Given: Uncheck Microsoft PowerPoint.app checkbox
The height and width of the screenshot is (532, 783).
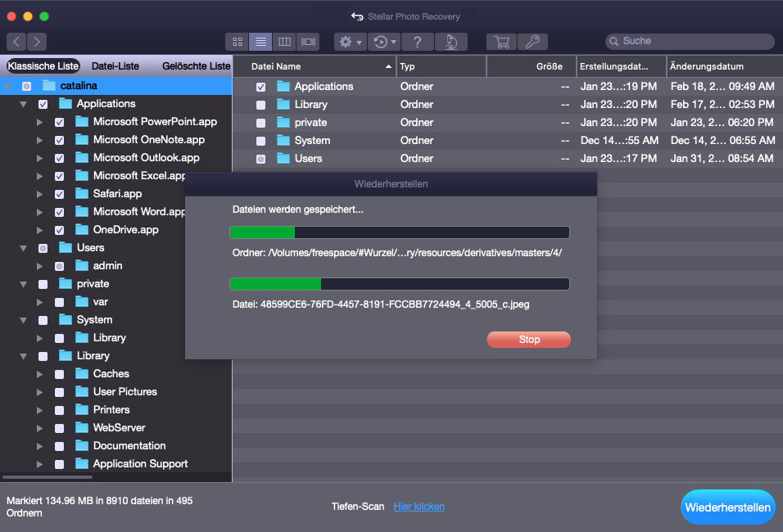Looking at the screenshot, I should [x=60, y=122].
